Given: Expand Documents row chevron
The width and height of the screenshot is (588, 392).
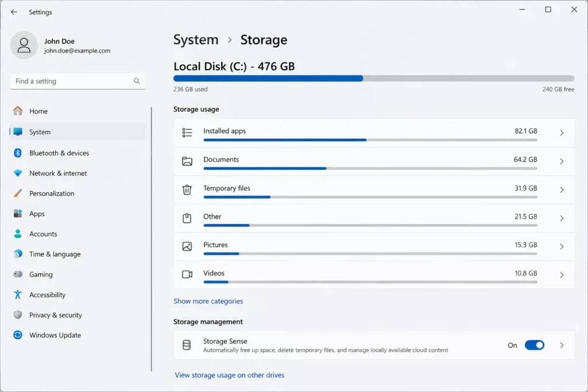Looking at the screenshot, I should (x=562, y=161).
